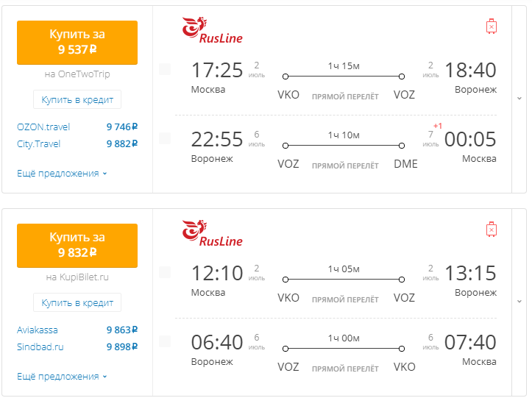The width and height of the screenshot is (532, 398).
Task: Open "Ещё предложения" under the first ticket
Action: [62, 174]
